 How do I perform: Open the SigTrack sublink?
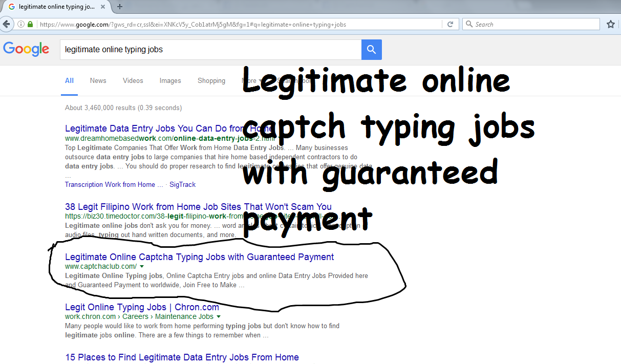pyautogui.click(x=182, y=184)
